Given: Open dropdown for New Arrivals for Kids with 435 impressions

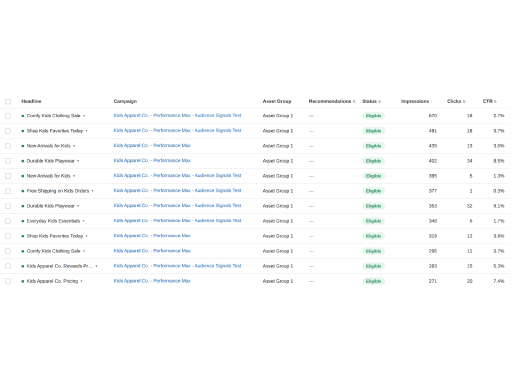Looking at the screenshot, I should [x=74, y=146].
